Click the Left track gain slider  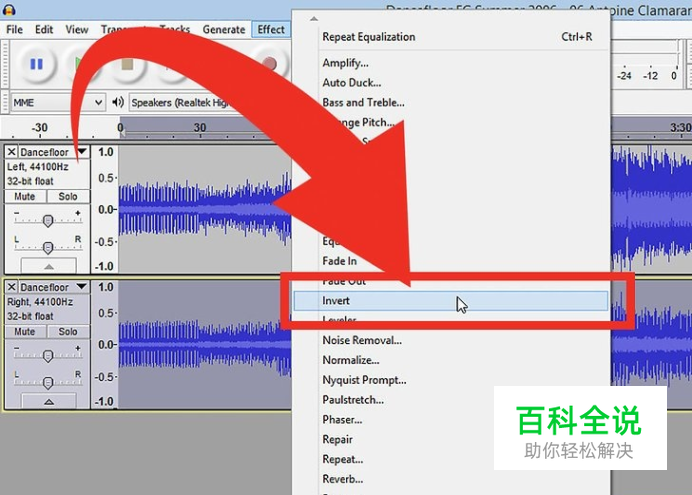[x=48, y=219]
